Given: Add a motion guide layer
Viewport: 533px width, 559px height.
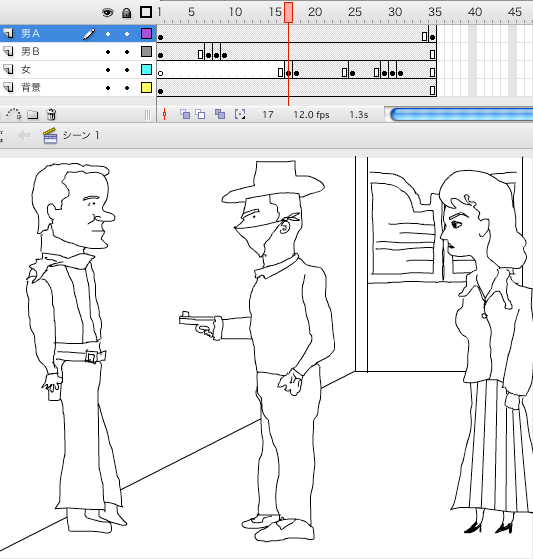Looking at the screenshot, I should click(x=14, y=114).
